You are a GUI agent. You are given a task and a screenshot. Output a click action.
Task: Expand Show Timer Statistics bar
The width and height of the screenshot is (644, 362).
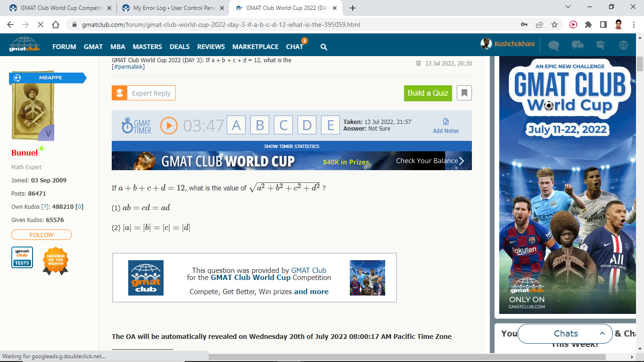pyautogui.click(x=291, y=146)
